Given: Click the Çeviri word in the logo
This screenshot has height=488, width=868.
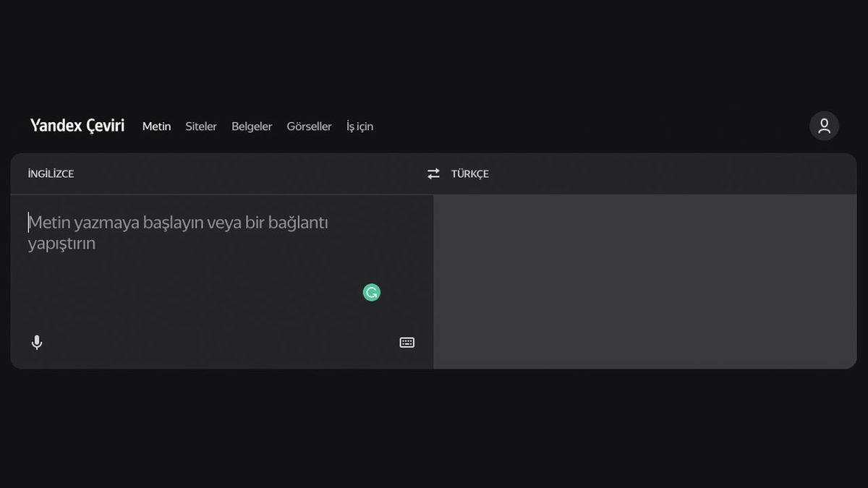Looking at the screenshot, I should 106,126.
